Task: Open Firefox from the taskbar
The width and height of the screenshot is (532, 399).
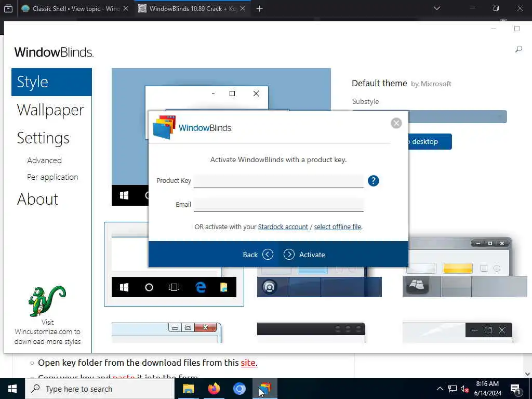Action: [x=214, y=389]
